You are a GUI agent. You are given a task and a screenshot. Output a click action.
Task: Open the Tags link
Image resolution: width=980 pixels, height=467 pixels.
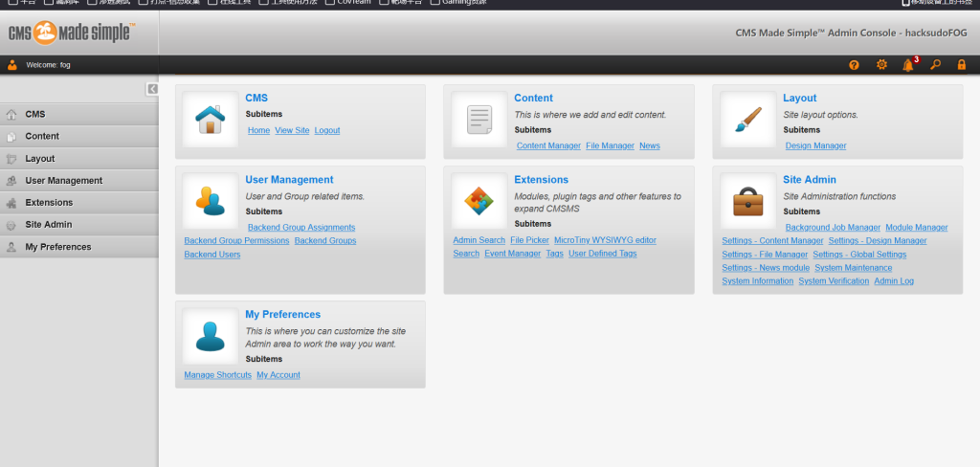[554, 254]
